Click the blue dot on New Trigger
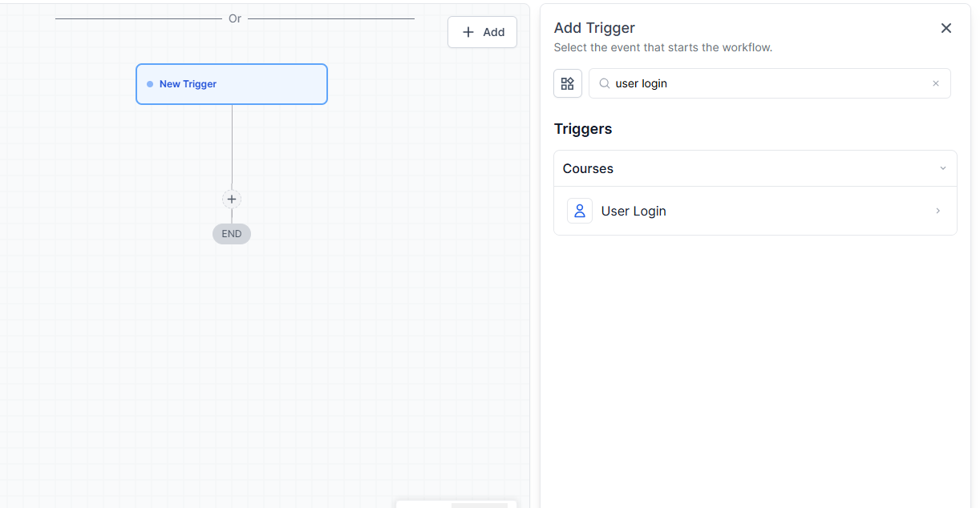The image size is (980, 508). point(150,84)
